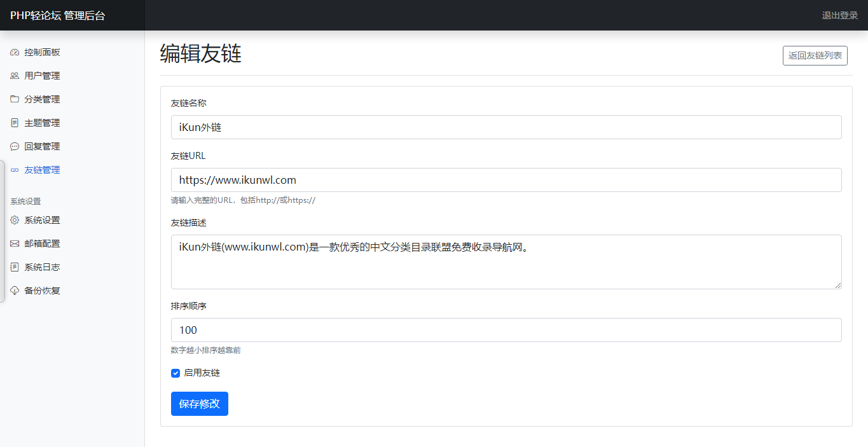Screen dimensions: 868x447
Task: Click the 启用友链 label text
Action: tap(202, 373)
